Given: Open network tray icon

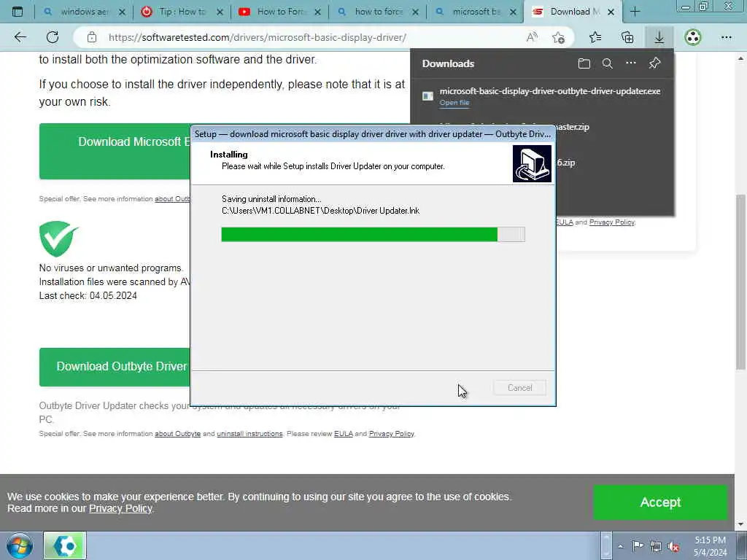Looking at the screenshot, I should tap(656, 546).
